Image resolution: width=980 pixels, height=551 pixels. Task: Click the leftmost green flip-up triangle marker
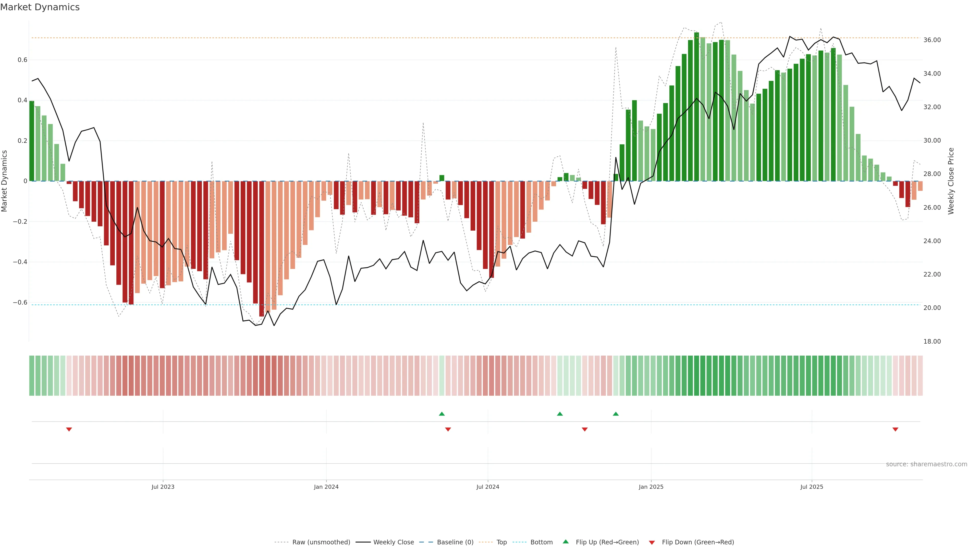pyautogui.click(x=442, y=414)
